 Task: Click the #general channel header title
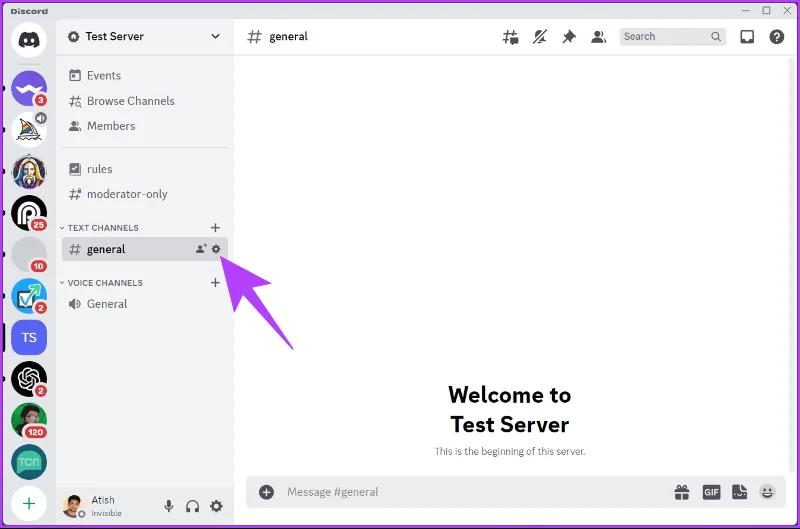tap(288, 37)
